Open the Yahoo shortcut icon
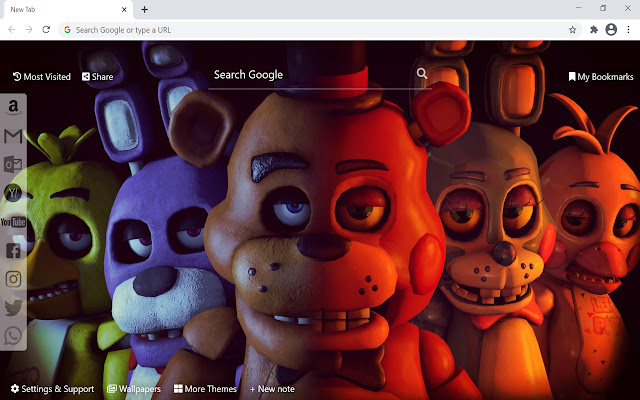The image size is (640, 400). click(13, 193)
